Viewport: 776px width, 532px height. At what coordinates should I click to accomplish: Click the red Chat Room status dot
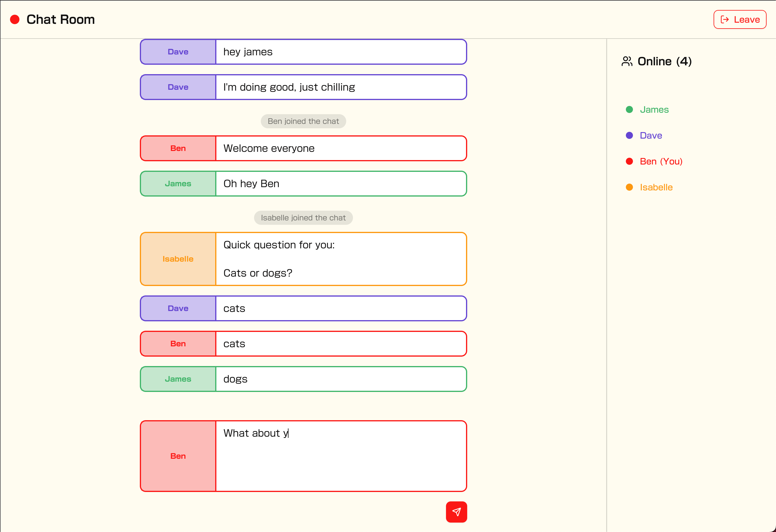[15, 19]
